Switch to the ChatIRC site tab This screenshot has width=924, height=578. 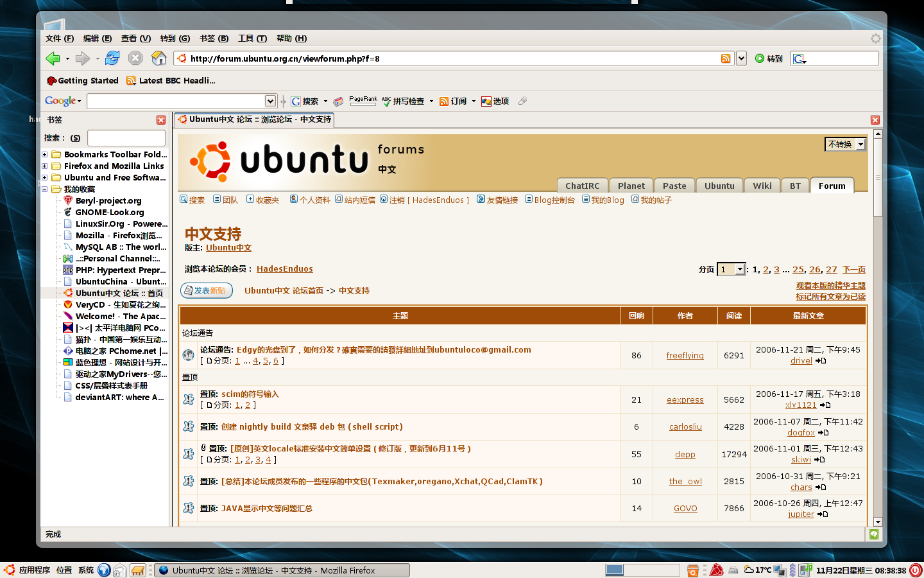[582, 186]
